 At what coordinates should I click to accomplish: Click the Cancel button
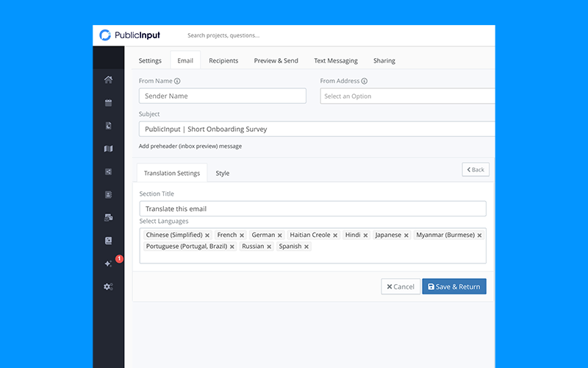pos(401,287)
